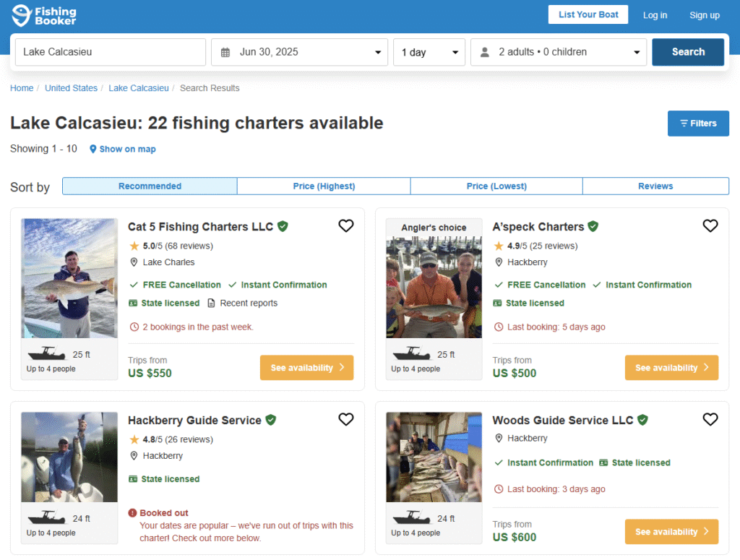The image size is (740, 560).
Task: Favorite Hackberry Guide Service heart icon
Action: tap(346, 419)
